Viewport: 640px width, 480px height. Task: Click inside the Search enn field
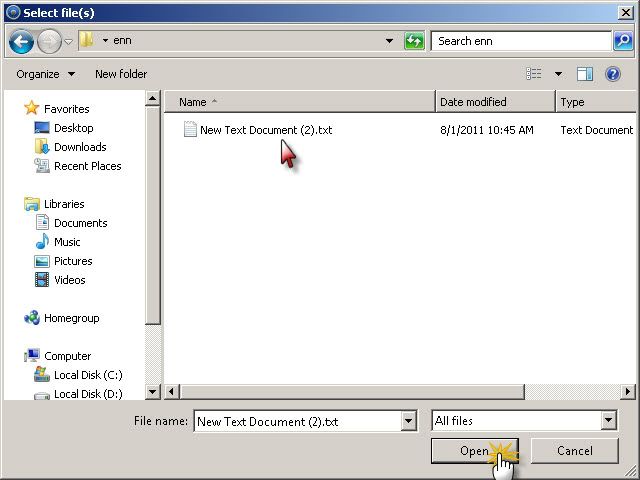[x=521, y=41]
